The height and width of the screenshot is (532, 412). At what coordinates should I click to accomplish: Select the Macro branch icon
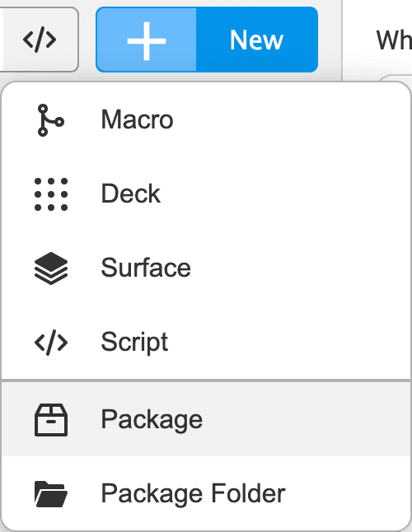pyautogui.click(x=50, y=120)
